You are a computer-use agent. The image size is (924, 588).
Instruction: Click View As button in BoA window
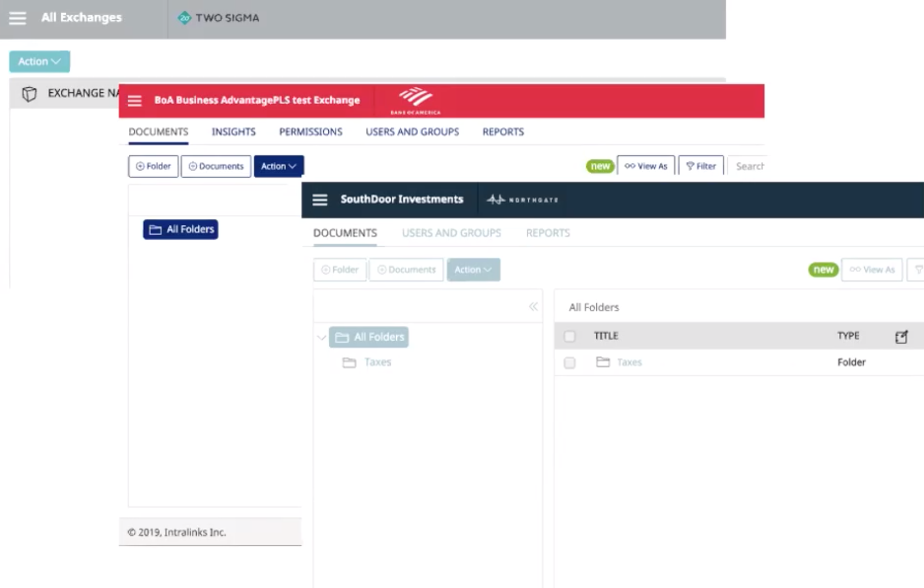pos(646,166)
